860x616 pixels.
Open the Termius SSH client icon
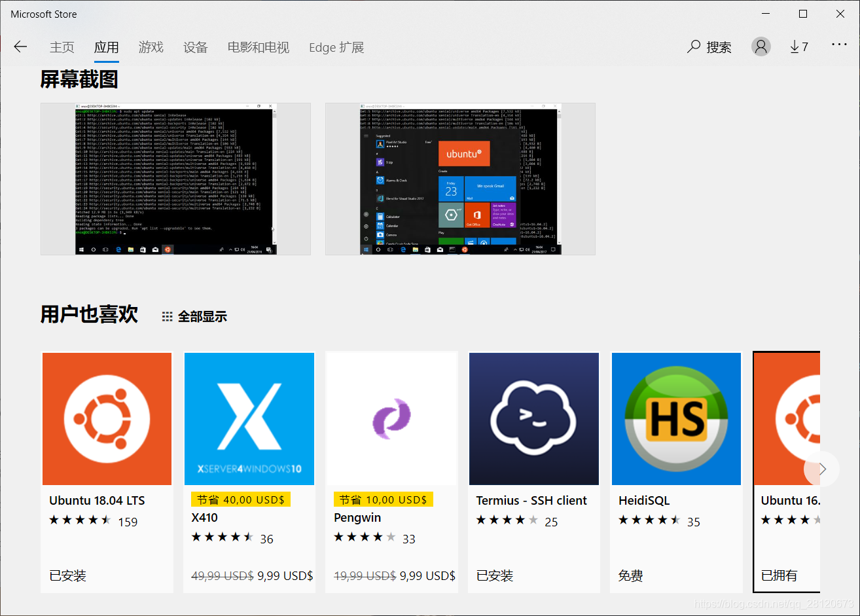534,419
